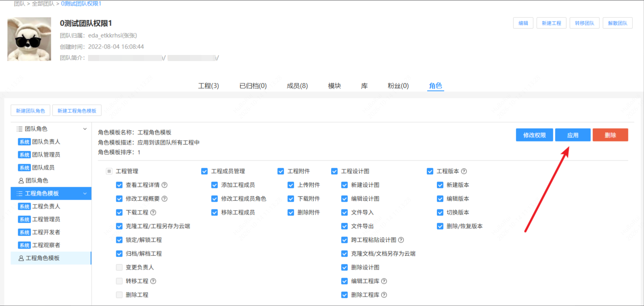Viewport: 644px width, 306px height.
Task: Click the 编辑 team button
Action: (523, 23)
